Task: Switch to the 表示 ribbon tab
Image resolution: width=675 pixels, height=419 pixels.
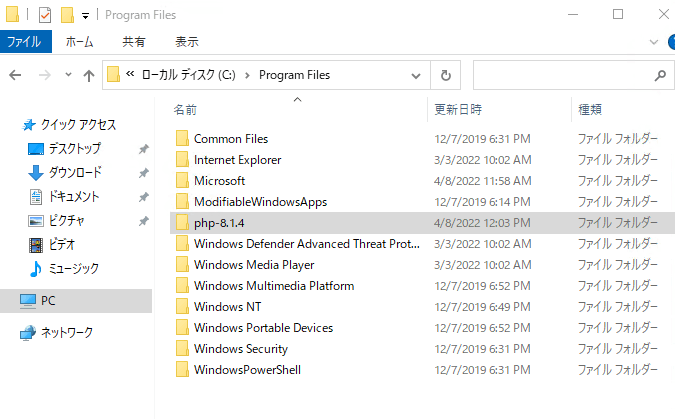Action: 186,42
